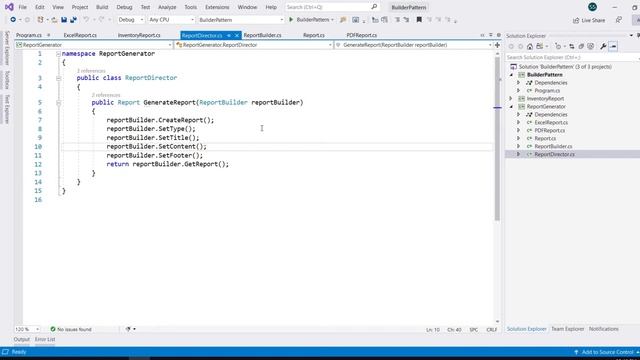
Task: Switch to the ReportBuilder.cs tab
Action: (x=262, y=36)
